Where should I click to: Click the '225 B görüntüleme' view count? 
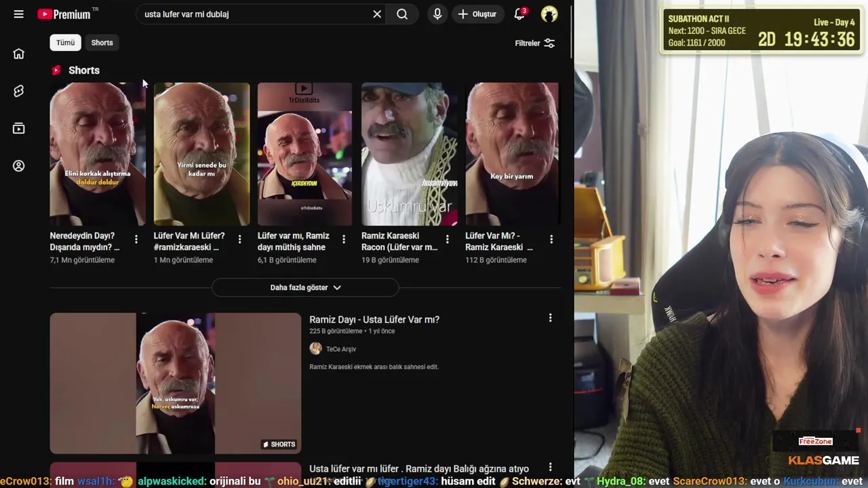tap(336, 331)
